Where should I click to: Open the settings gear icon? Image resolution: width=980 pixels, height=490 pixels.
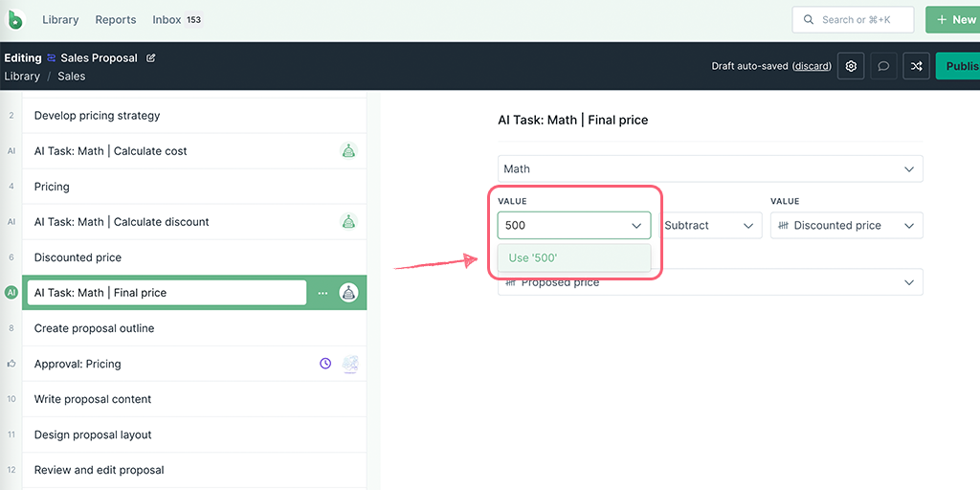pyautogui.click(x=851, y=66)
